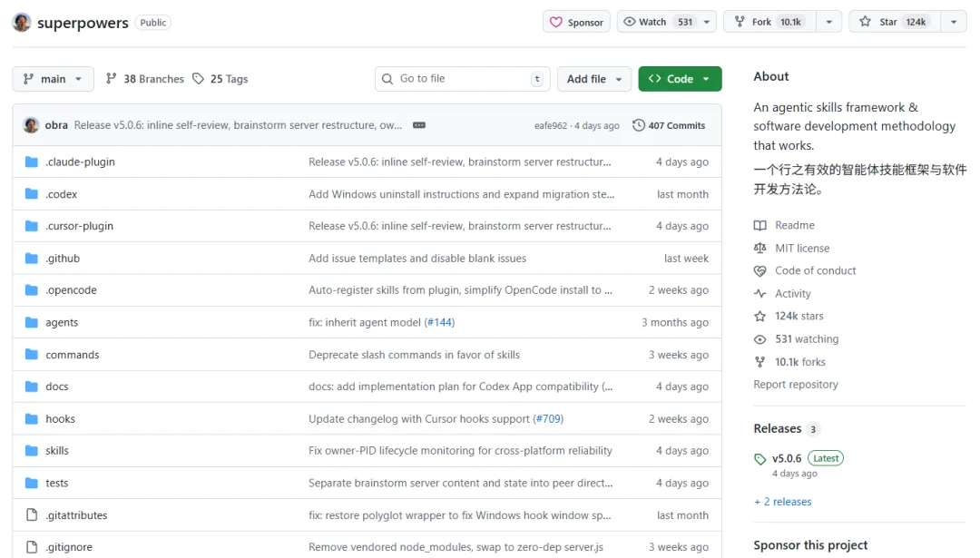The width and height of the screenshot is (980, 558).
Task: Click the fork icon beside 10.1k forks
Action: (760, 362)
